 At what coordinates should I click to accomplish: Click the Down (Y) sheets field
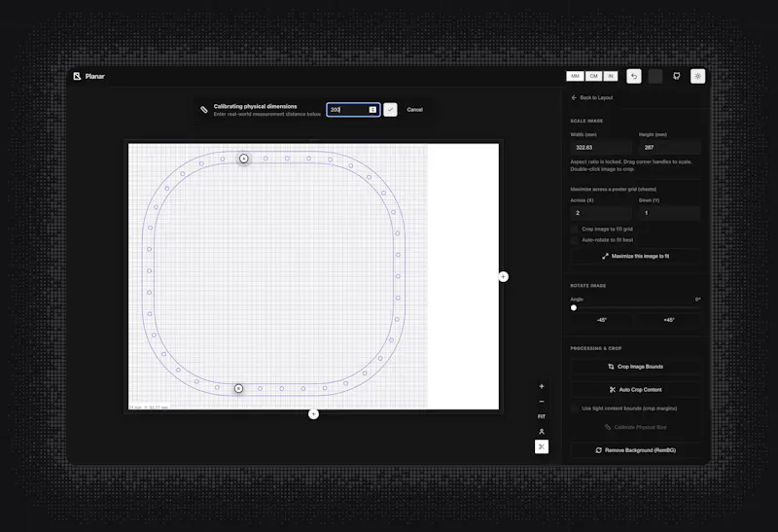point(669,213)
